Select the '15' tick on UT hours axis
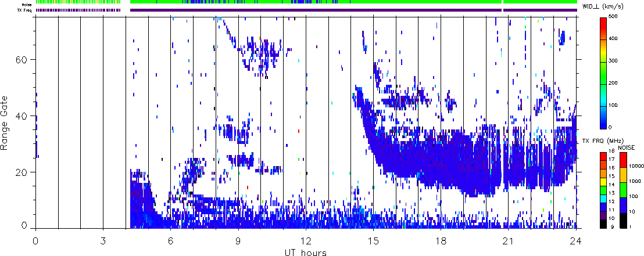This screenshot has width=644, height=256. coord(373,240)
